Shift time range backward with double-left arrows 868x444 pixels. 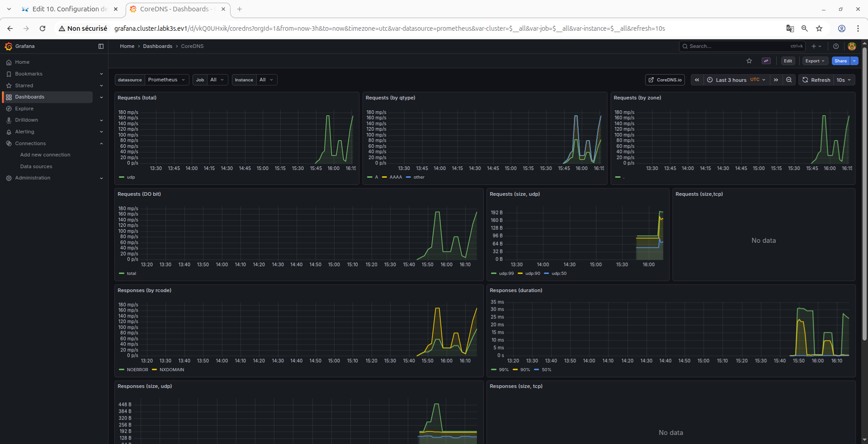697,80
